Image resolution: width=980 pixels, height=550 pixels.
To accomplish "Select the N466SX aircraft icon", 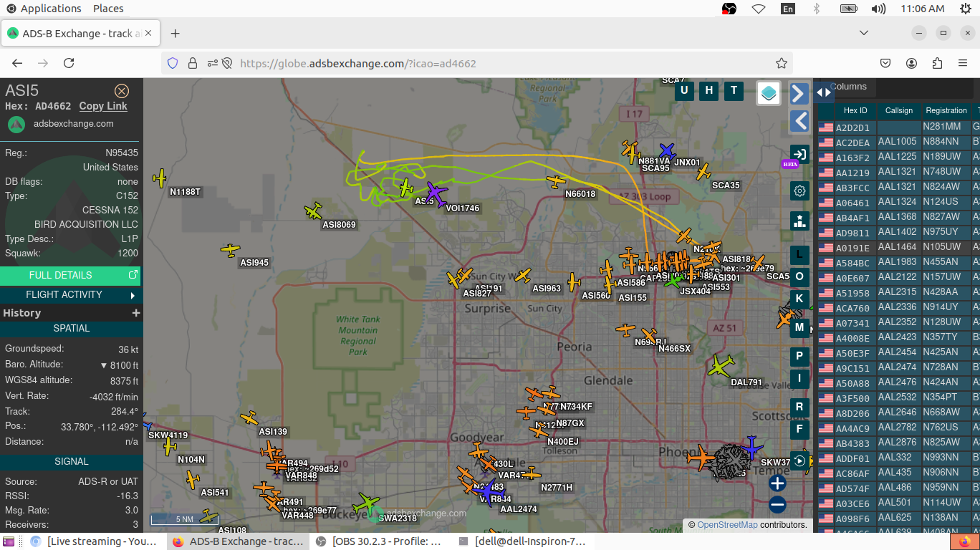I will point(649,334).
